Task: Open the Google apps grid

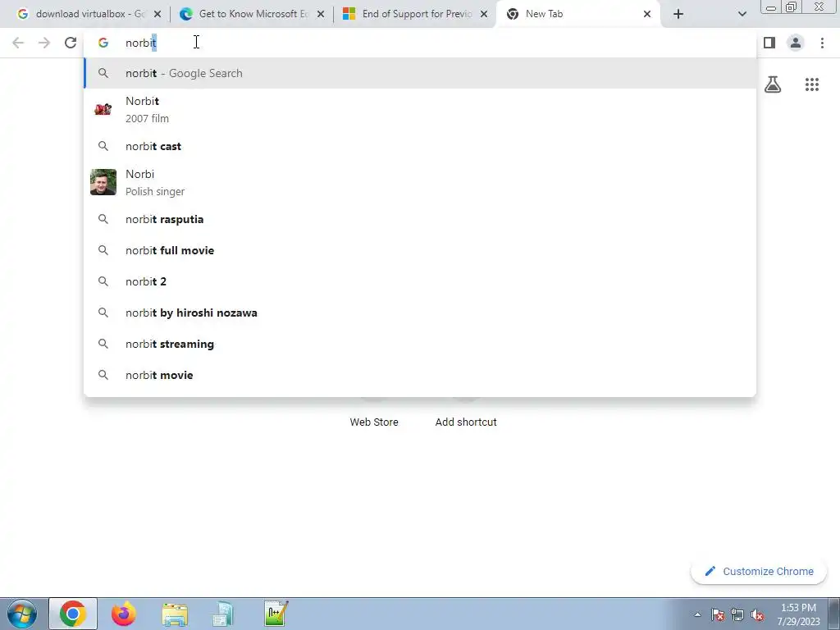Action: click(x=812, y=84)
